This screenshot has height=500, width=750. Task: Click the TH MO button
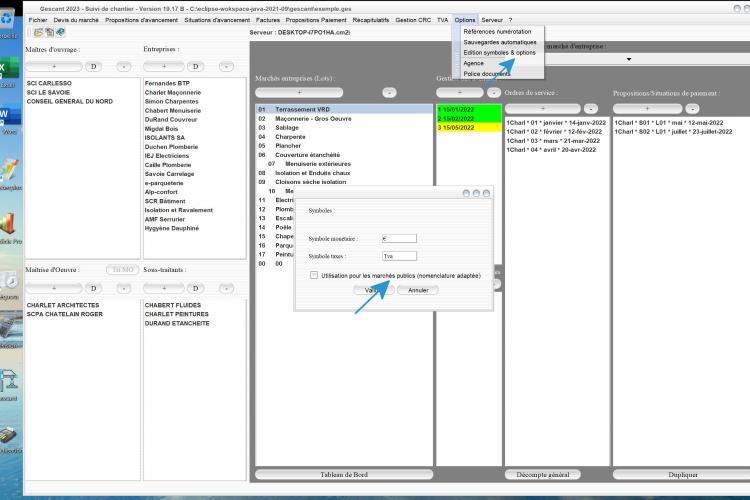coord(122,270)
